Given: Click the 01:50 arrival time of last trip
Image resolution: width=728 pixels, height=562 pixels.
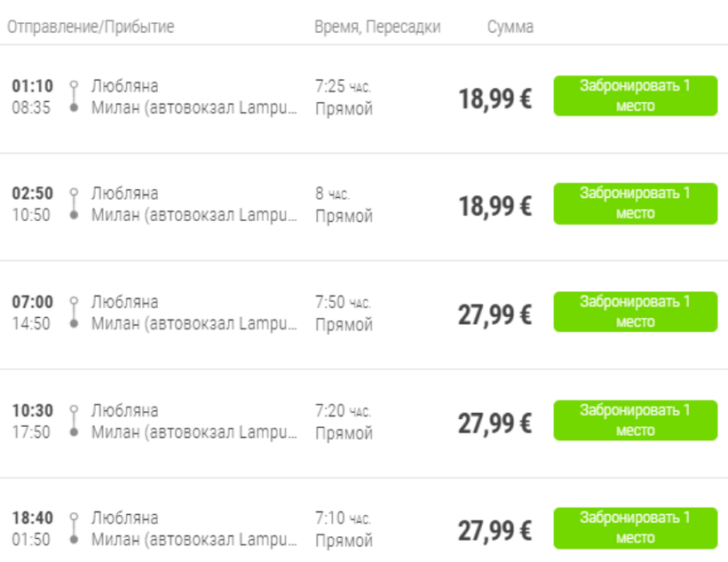Looking at the screenshot, I should (31, 540).
